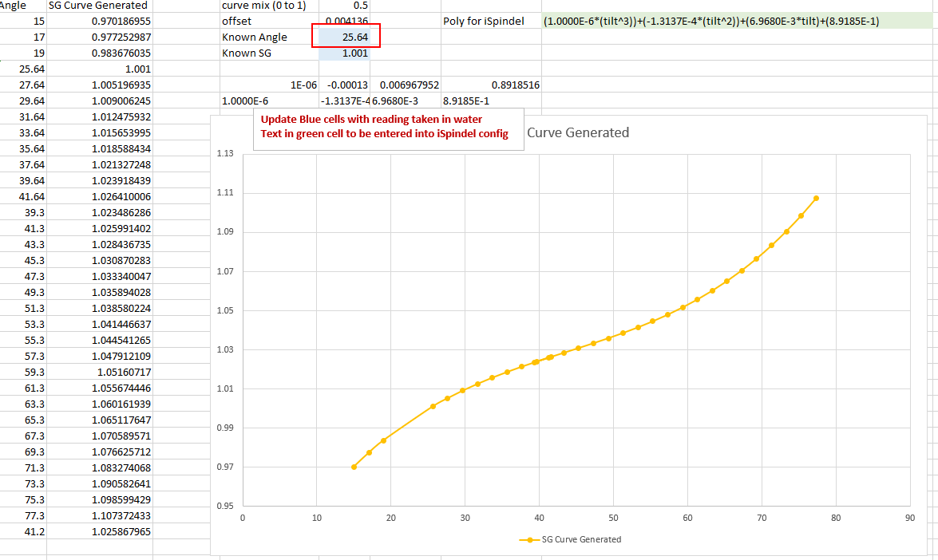Select the last data point on the curve
The width and height of the screenshot is (938, 560).
point(816,198)
